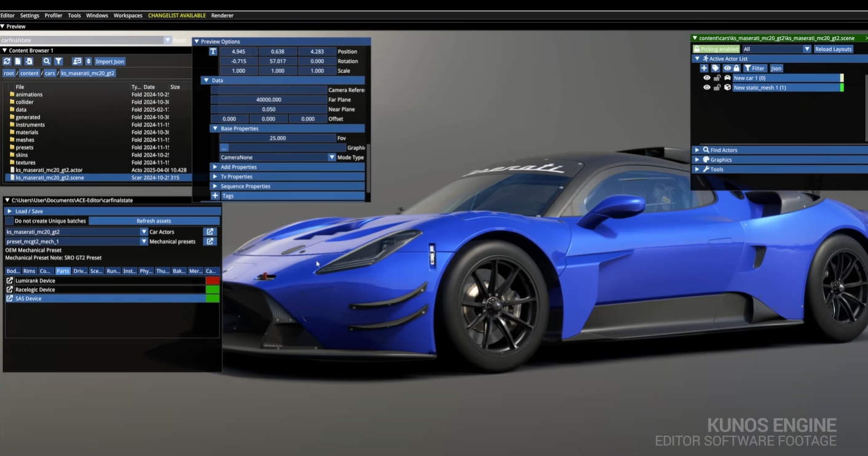Open the CameraNone Mode Type dropdown

331,157
